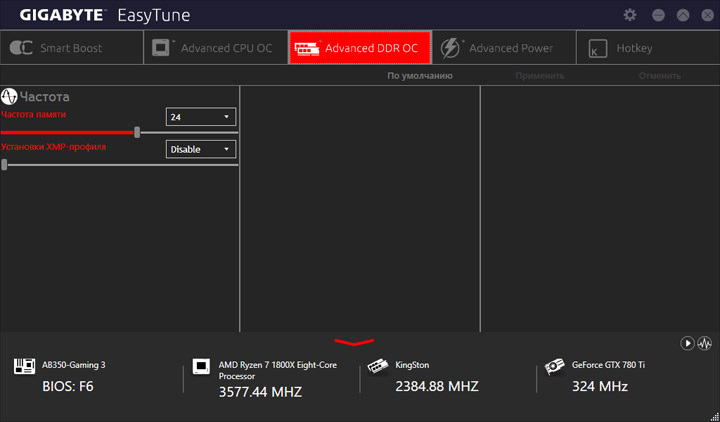Click the AB350-Gaming 3 motherboard name
This screenshot has width=720, height=422.
[73, 365]
